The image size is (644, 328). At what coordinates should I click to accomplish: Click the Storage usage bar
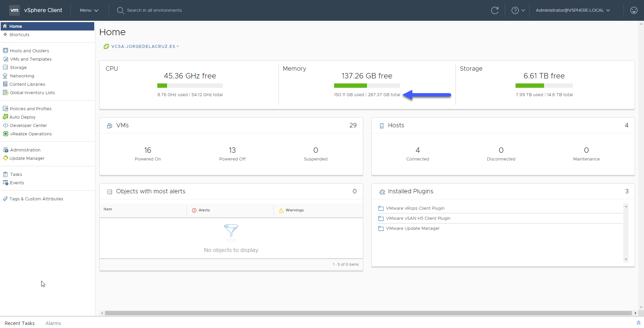[544, 86]
